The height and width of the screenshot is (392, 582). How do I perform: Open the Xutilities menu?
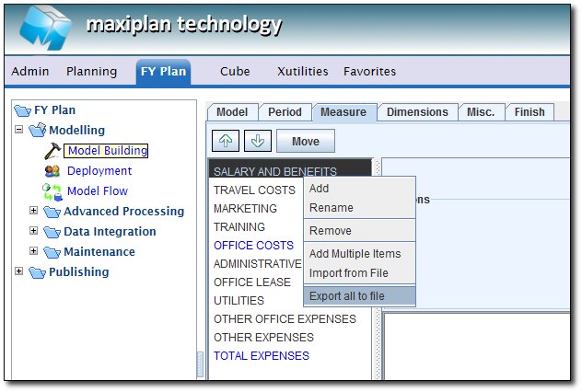pyautogui.click(x=302, y=71)
